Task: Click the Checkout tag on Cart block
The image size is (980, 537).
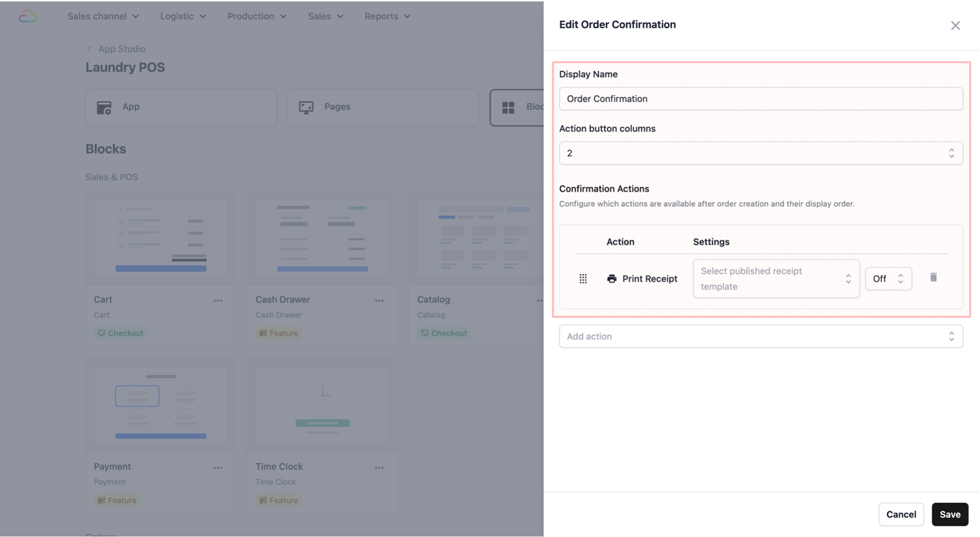Action: (x=120, y=333)
